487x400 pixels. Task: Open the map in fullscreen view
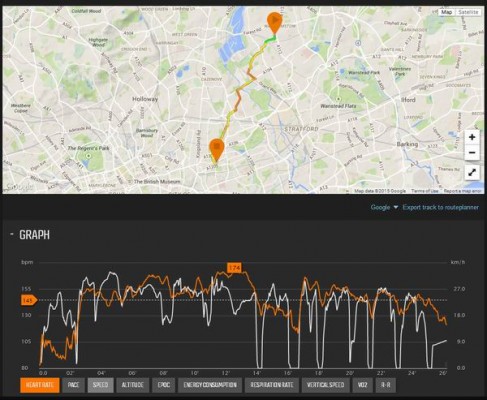coord(472,173)
